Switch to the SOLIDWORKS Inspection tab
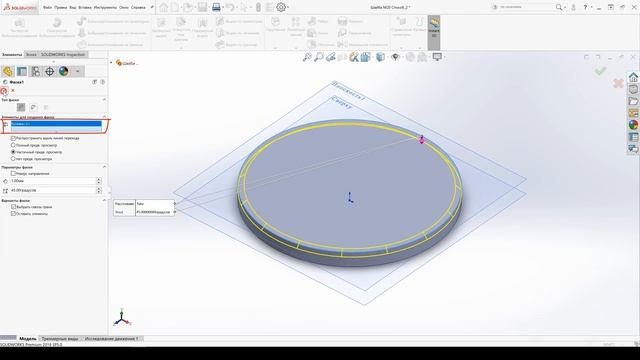The width and height of the screenshot is (640, 360). pos(63,54)
